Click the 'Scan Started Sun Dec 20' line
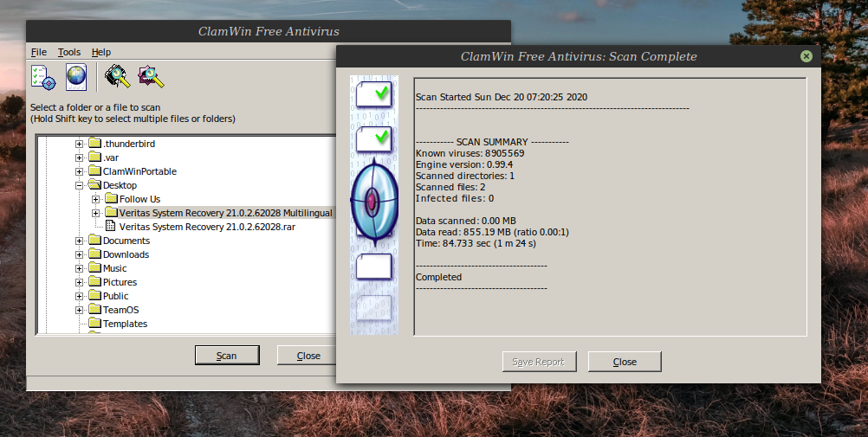868x437 pixels. pyautogui.click(x=502, y=97)
